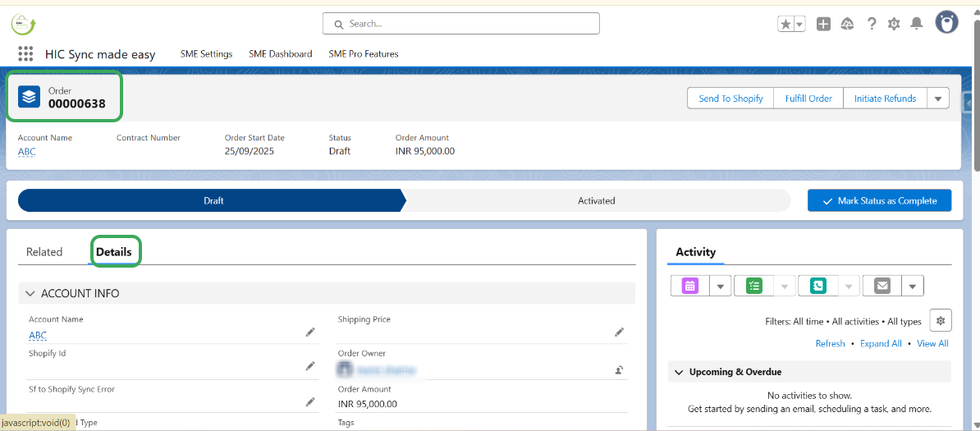The width and height of the screenshot is (980, 431).
Task: Click the Order Start Date 25/09/2025 value
Action: [250, 151]
